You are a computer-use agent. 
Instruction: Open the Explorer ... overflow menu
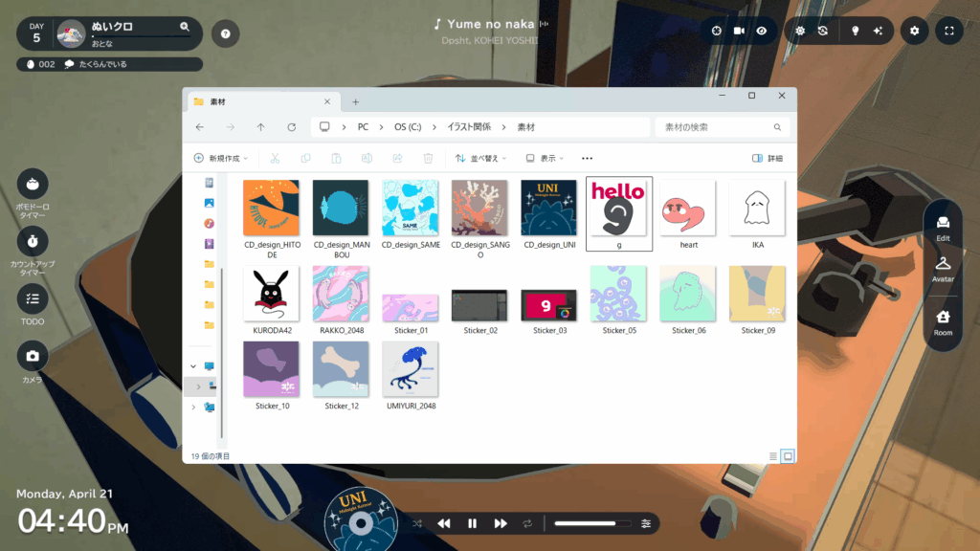pyautogui.click(x=587, y=158)
